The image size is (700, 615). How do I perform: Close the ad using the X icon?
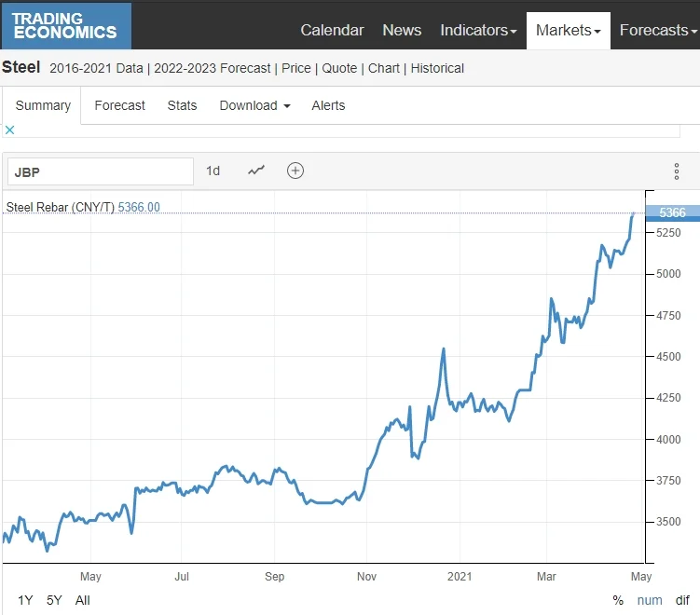point(9,130)
